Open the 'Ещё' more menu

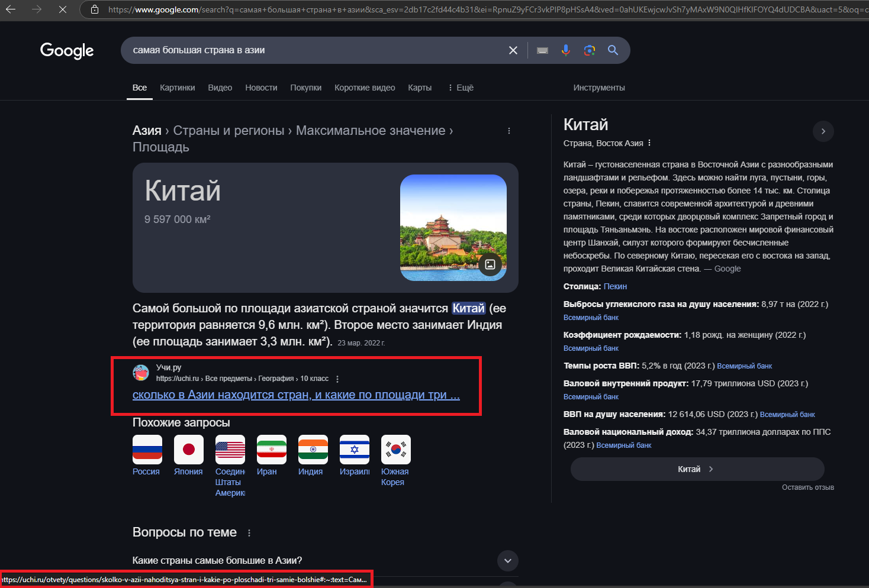tap(461, 88)
